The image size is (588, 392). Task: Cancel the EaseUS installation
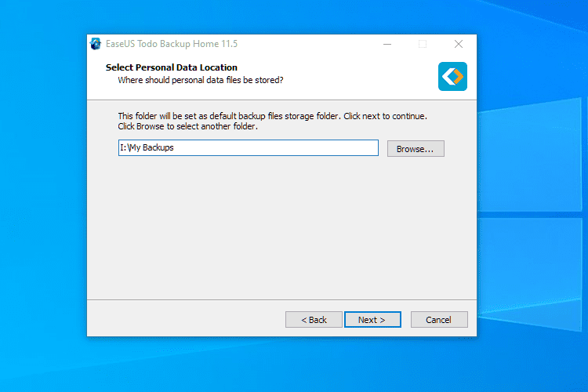point(439,320)
